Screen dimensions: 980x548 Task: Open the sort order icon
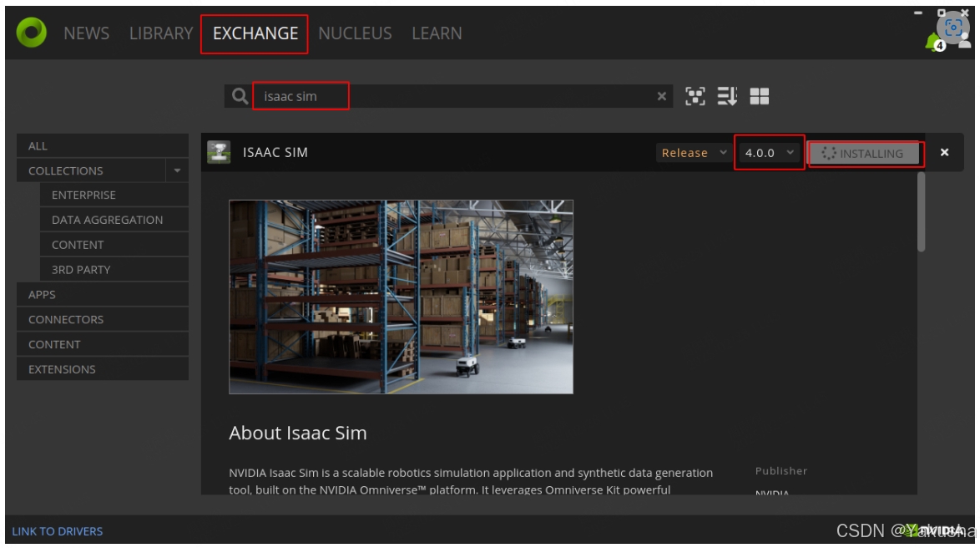[x=727, y=96]
